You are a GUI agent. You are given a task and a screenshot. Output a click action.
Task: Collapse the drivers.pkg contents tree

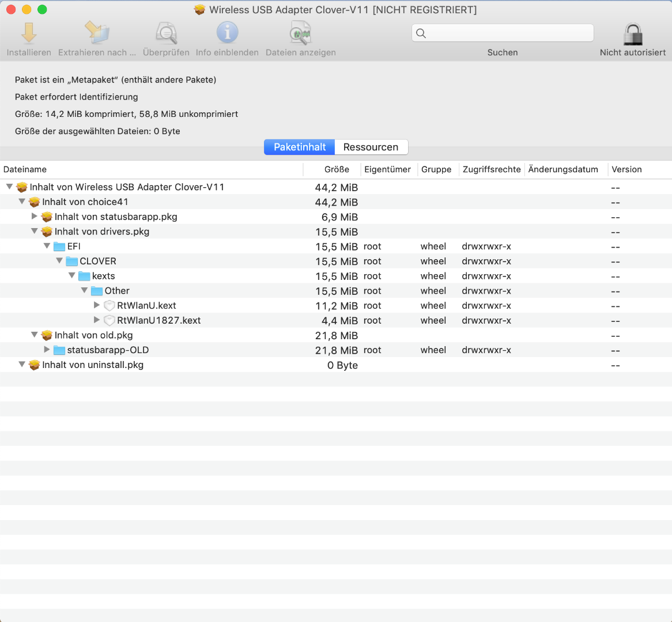(x=35, y=232)
